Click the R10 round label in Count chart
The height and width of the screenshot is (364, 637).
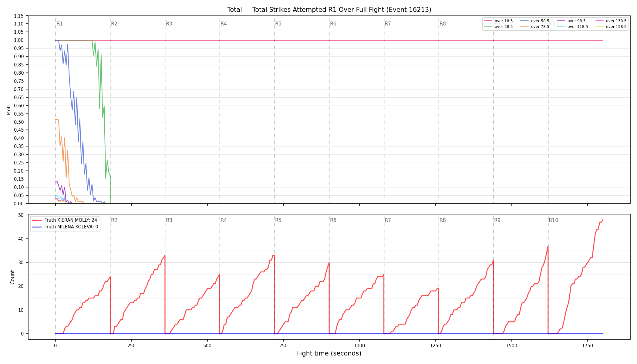(553, 220)
